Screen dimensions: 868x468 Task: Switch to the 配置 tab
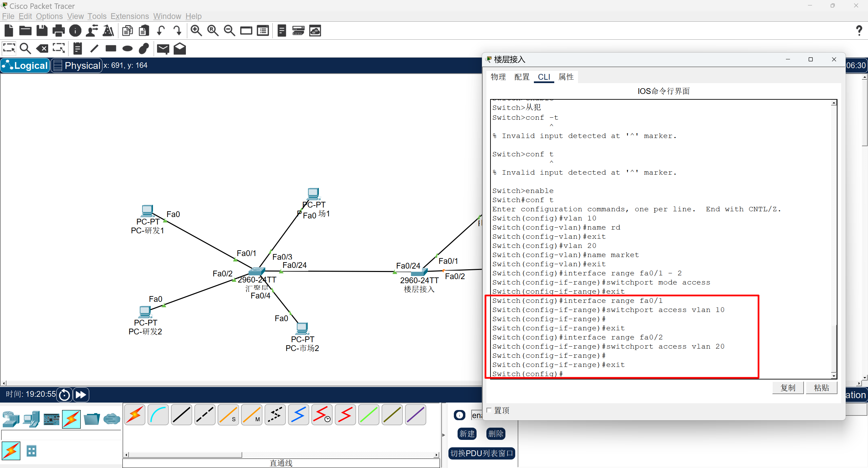click(x=522, y=77)
